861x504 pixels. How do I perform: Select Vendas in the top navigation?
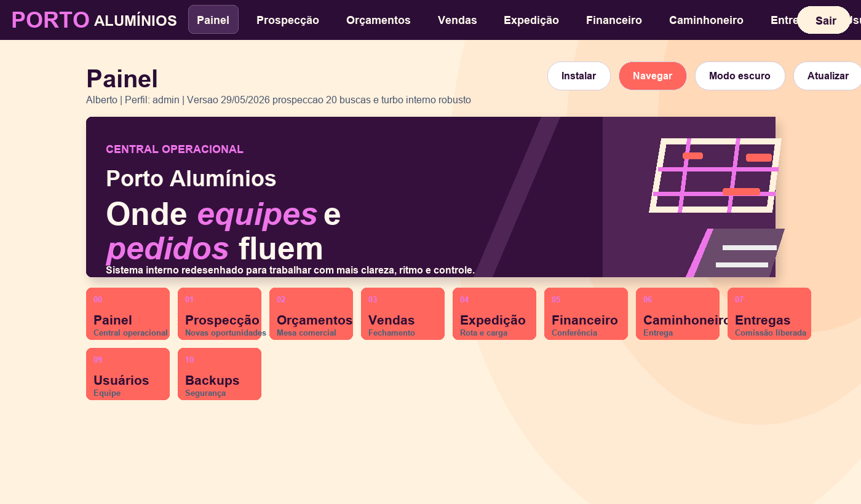click(x=458, y=20)
